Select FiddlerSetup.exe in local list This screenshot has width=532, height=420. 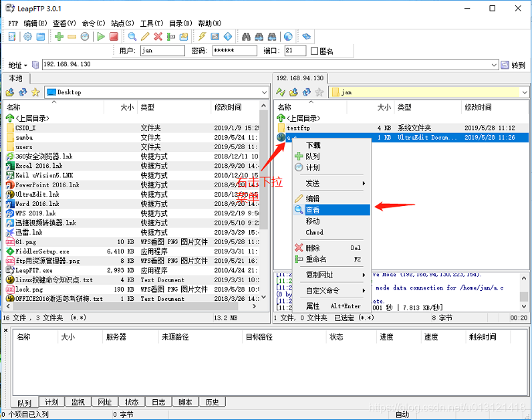click(x=132, y=251)
